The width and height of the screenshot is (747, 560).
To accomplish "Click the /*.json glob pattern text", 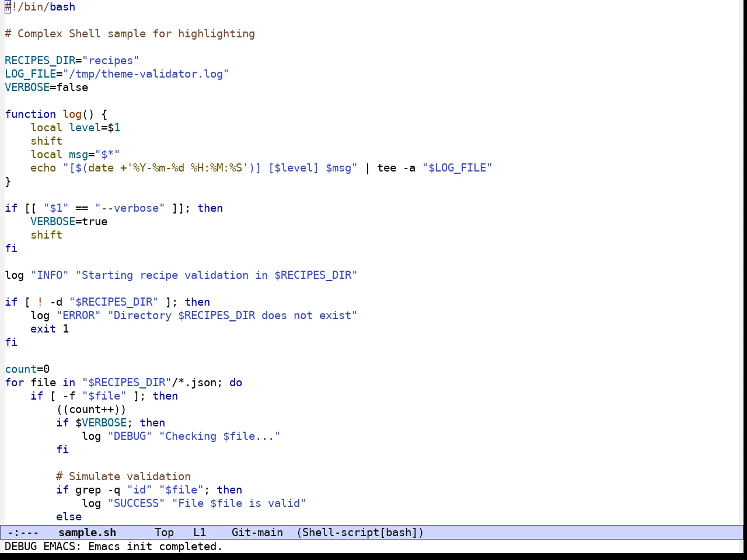I will [x=194, y=383].
